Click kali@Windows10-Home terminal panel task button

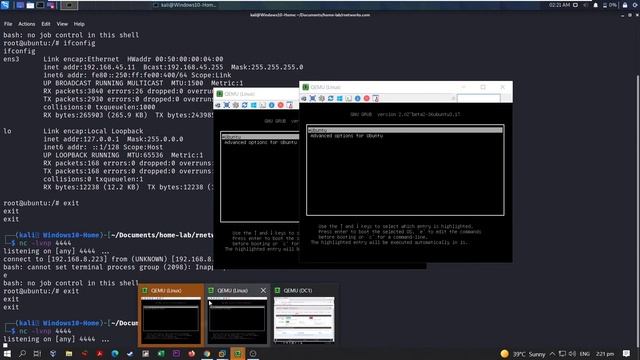coord(184,5)
